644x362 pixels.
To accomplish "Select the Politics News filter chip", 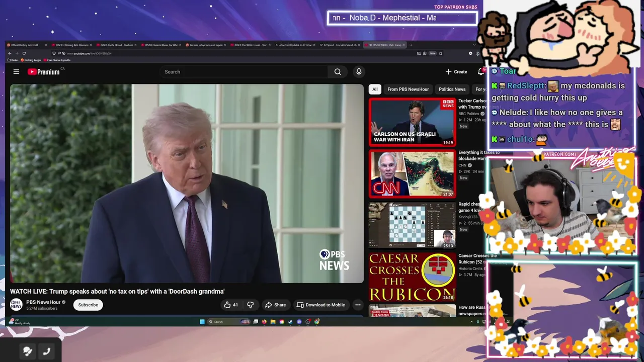I will [x=452, y=89].
